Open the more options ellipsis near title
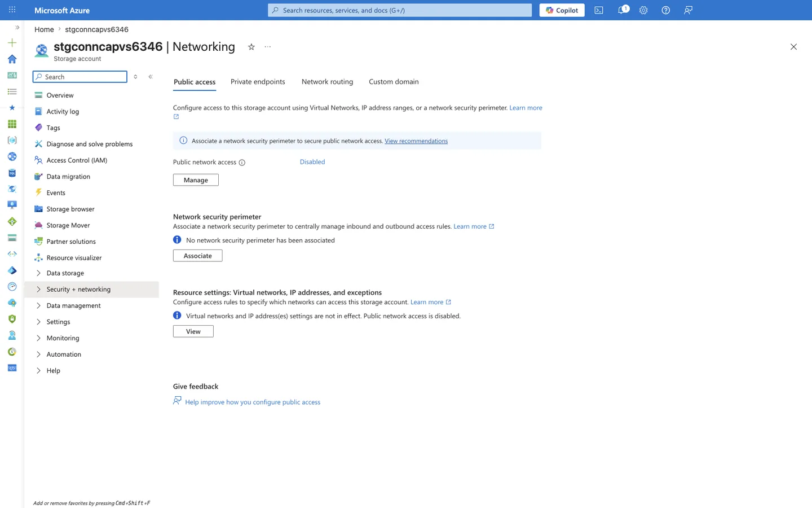Screen dimensions: 812x508 click(268, 47)
